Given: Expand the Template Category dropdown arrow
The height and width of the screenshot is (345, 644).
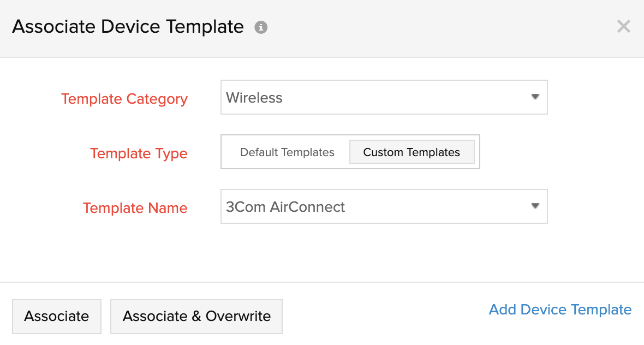Looking at the screenshot, I should click(x=535, y=97).
